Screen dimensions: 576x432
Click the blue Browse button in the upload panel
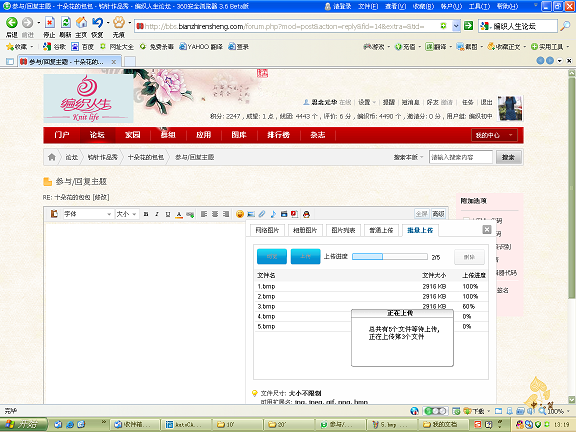click(x=272, y=256)
